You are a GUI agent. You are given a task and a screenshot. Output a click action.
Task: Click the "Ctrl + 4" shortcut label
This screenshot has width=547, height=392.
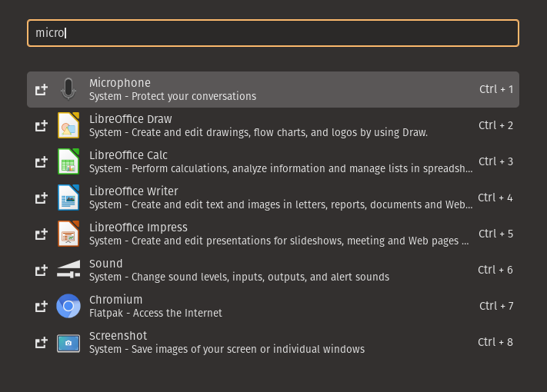[495, 198]
